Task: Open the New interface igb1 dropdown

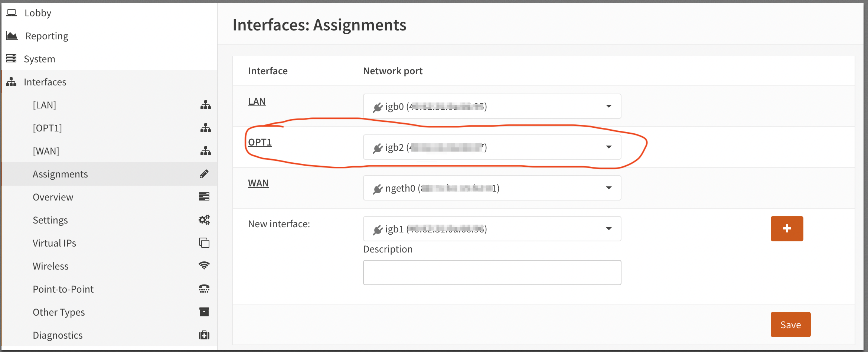Action: [x=492, y=229]
